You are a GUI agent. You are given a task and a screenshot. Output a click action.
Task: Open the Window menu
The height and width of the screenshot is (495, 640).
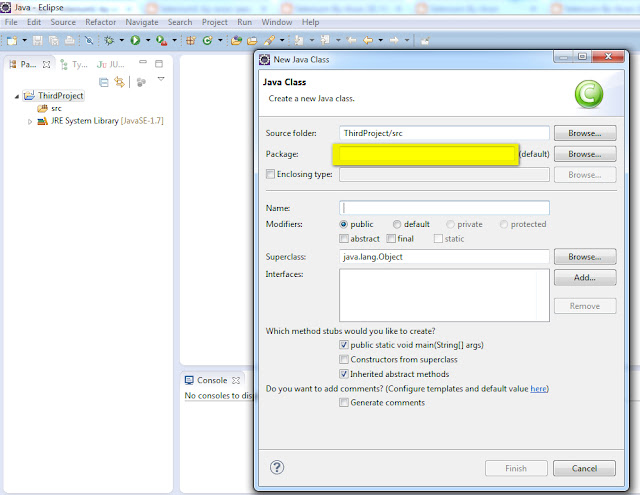pos(277,22)
